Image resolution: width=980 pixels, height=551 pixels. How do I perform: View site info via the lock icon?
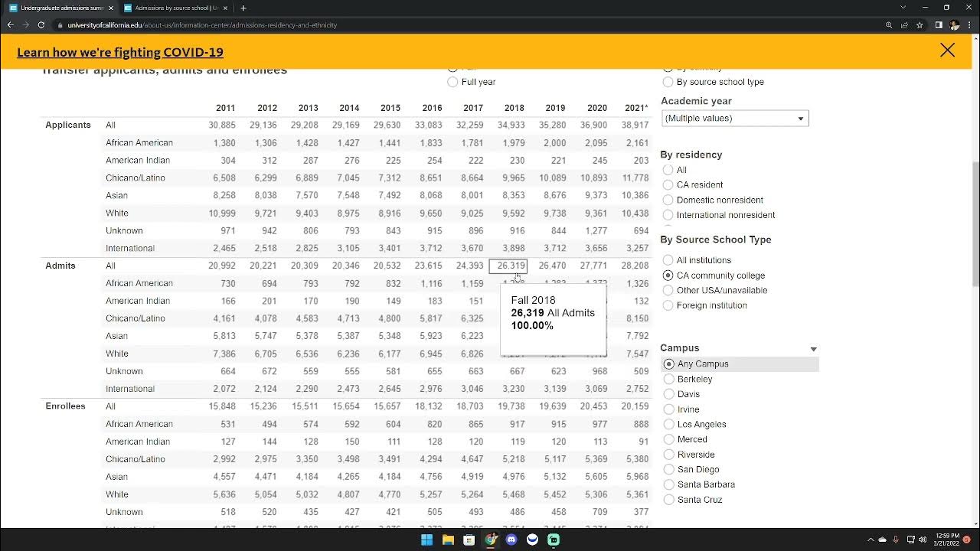click(60, 24)
